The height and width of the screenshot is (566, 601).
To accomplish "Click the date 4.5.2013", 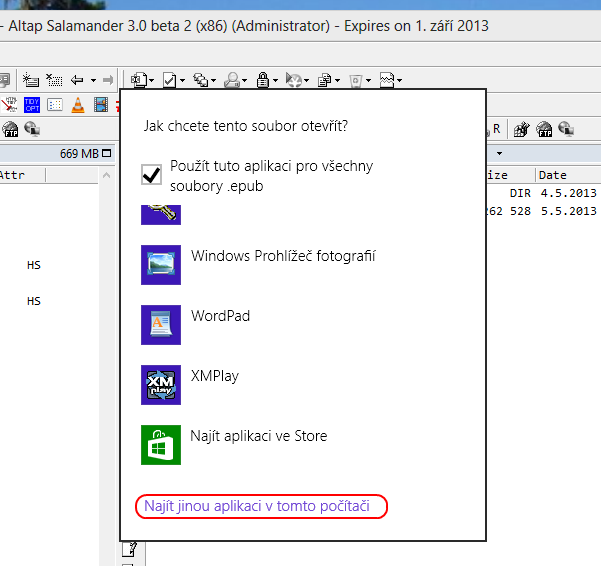I will 568,193.
